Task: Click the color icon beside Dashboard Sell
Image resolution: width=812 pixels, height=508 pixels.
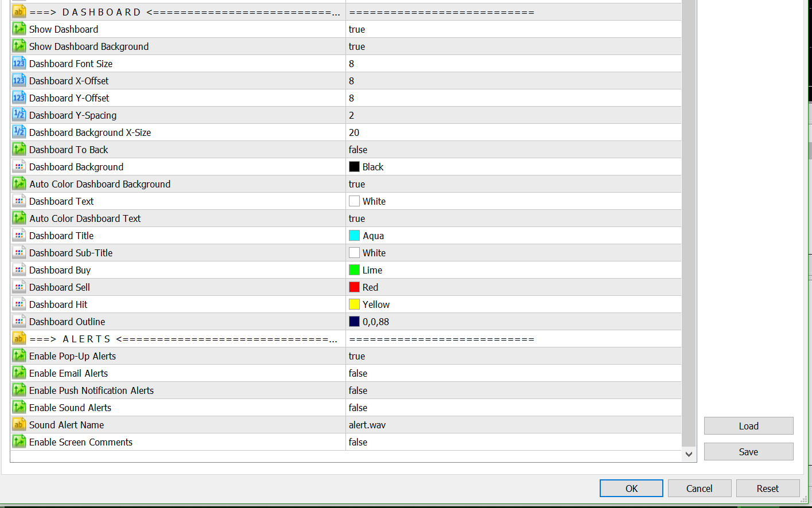Action: click(x=19, y=287)
